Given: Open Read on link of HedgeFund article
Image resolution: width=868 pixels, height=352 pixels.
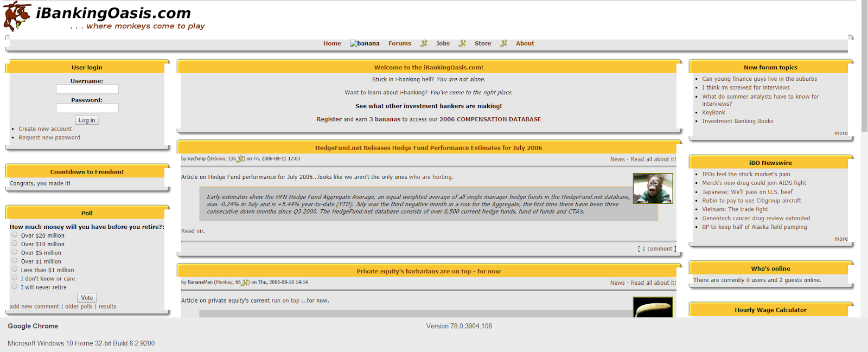Looking at the screenshot, I should pos(192,231).
